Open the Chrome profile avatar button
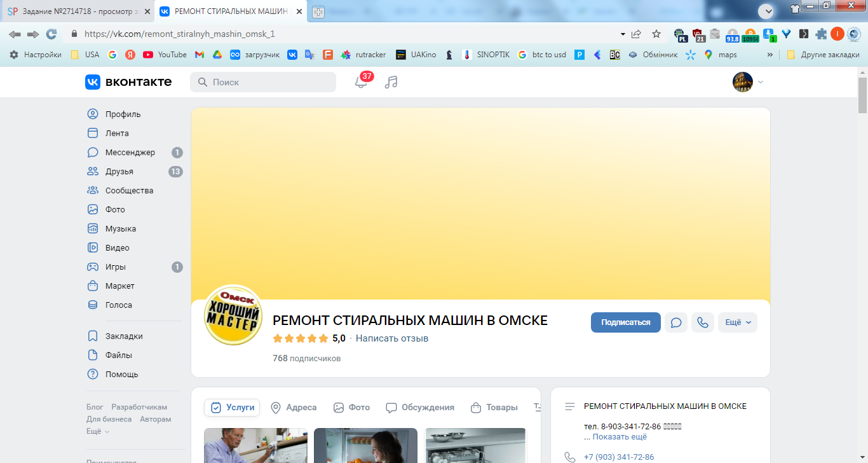The height and width of the screenshot is (463, 868). (x=837, y=34)
